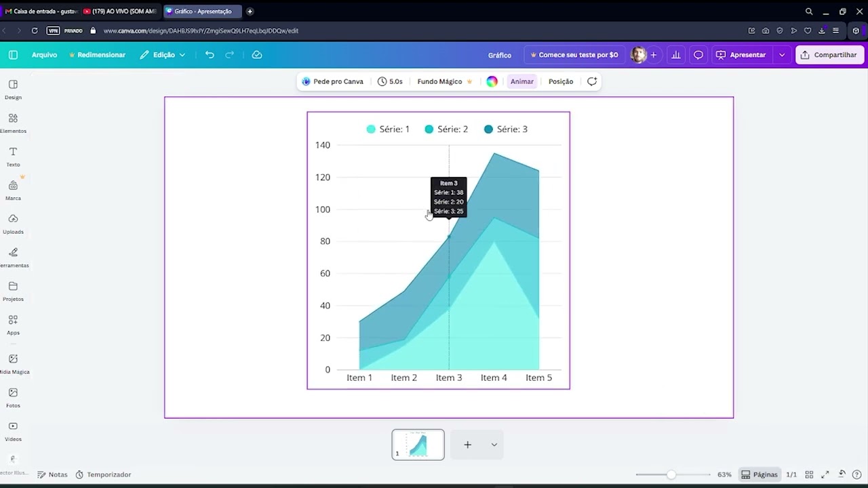Open the Projetos panel
The image size is (868, 488).
(13, 291)
